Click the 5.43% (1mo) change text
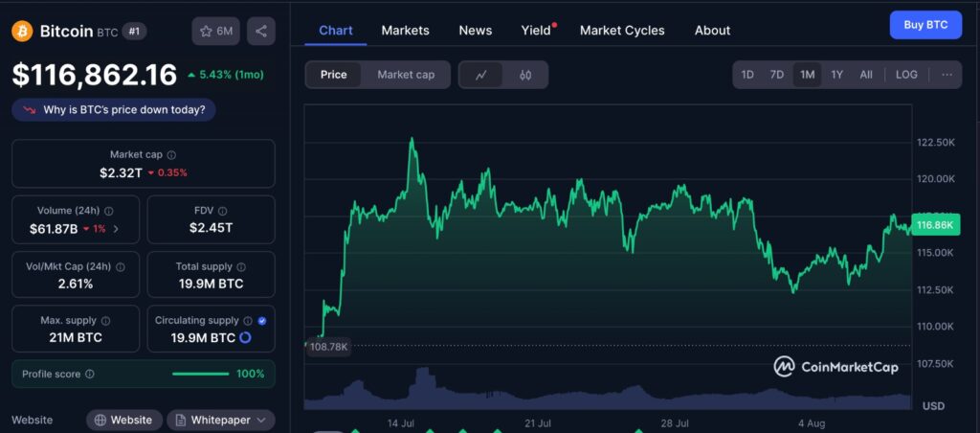980x433 pixels. (232, 75)
